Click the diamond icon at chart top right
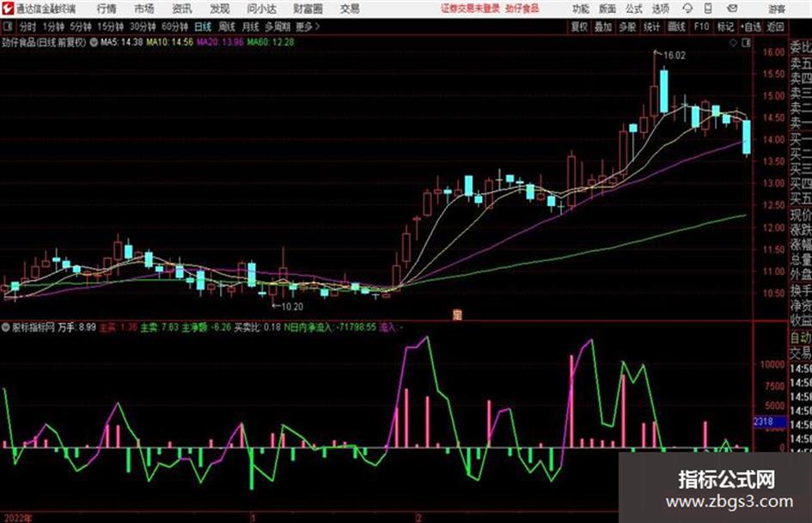The width and height of the screenshot is (812, 523). tap(733, 43)
